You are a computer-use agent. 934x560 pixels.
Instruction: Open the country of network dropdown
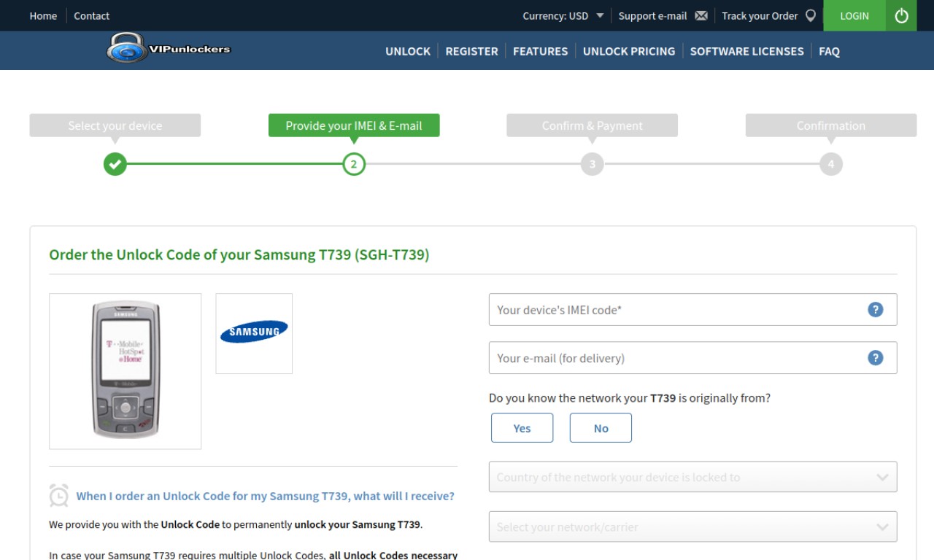(693, 477)
